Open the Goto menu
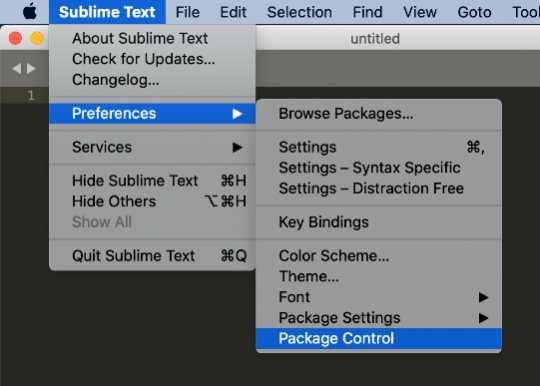This screenshot has height=386, width=540. pyautogui.click(x=474, y=12)
